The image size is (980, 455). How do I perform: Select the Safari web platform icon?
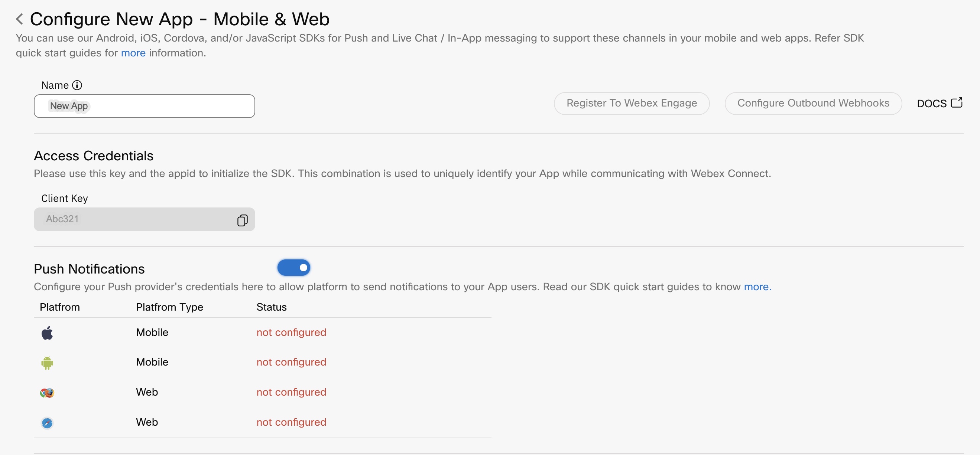tap(47, 423)
